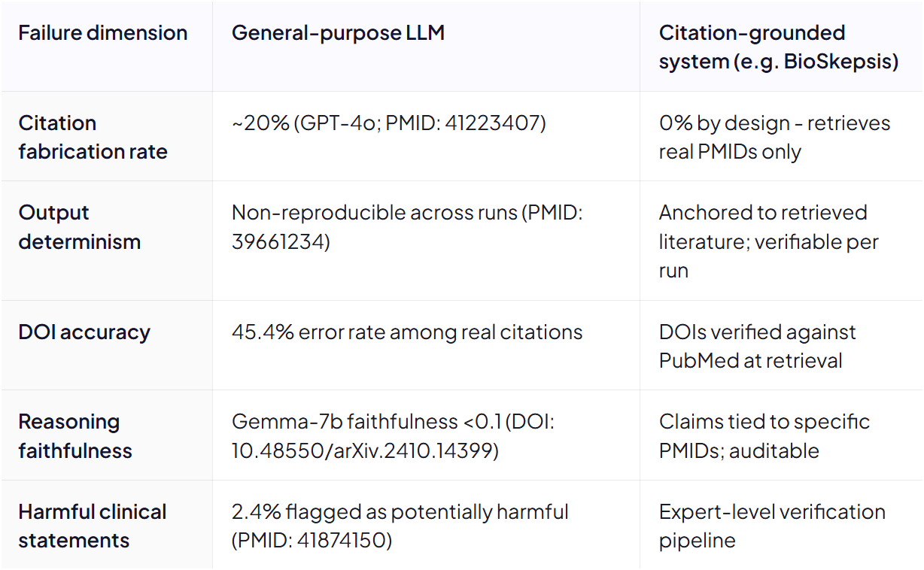Select the "Citation fabrication rate" row label
This screenshot has width=924, height=570.
[x=93, y=138]
